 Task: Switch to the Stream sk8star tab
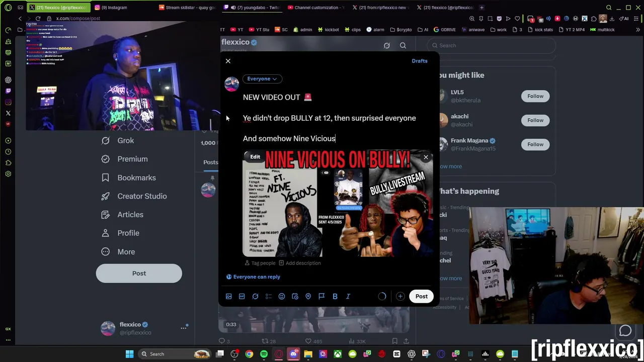[187, 8]
